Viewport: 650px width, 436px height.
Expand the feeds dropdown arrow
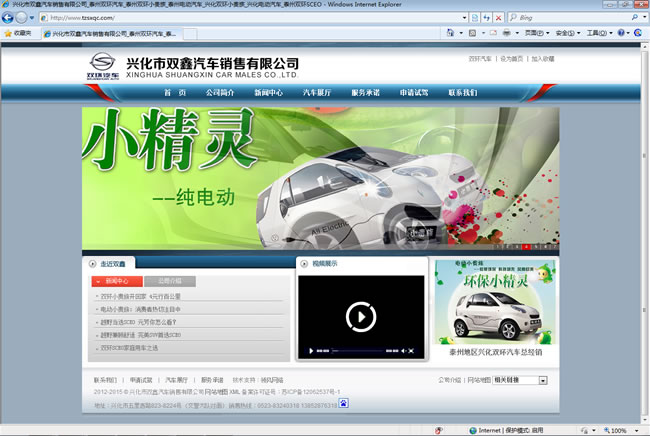pos(483,33)
